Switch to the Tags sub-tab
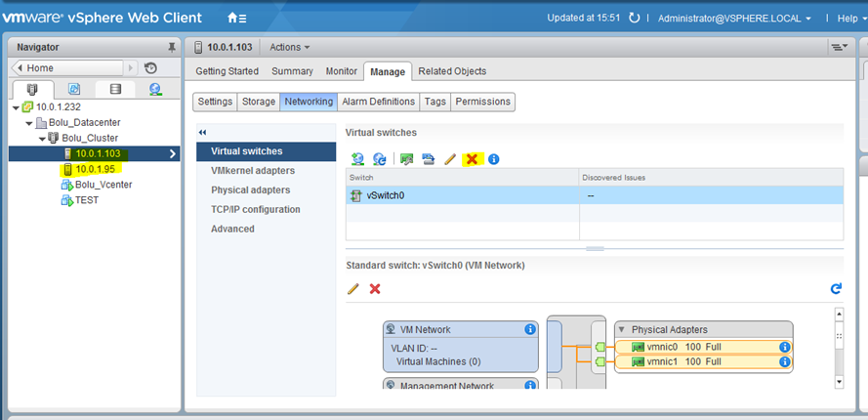 click(435, 102)
